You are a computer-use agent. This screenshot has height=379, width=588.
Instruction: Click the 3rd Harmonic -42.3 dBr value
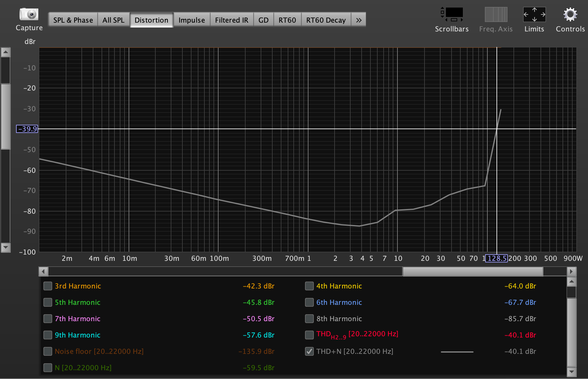(258, 286)
